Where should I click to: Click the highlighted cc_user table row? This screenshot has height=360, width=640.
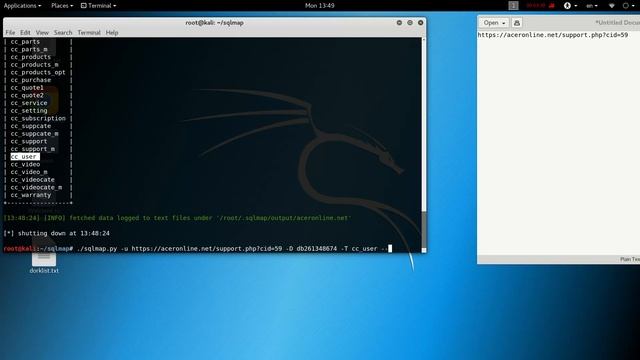tap(25, 157)
